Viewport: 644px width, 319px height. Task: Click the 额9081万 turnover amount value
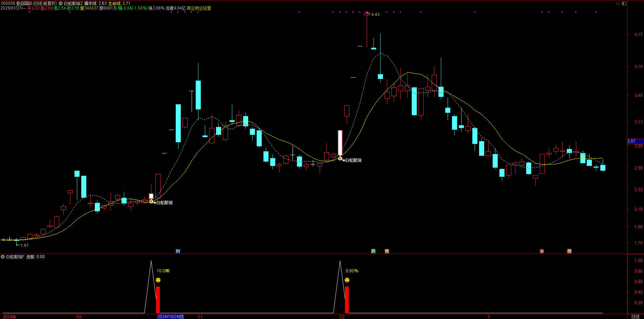coord(108,8)
